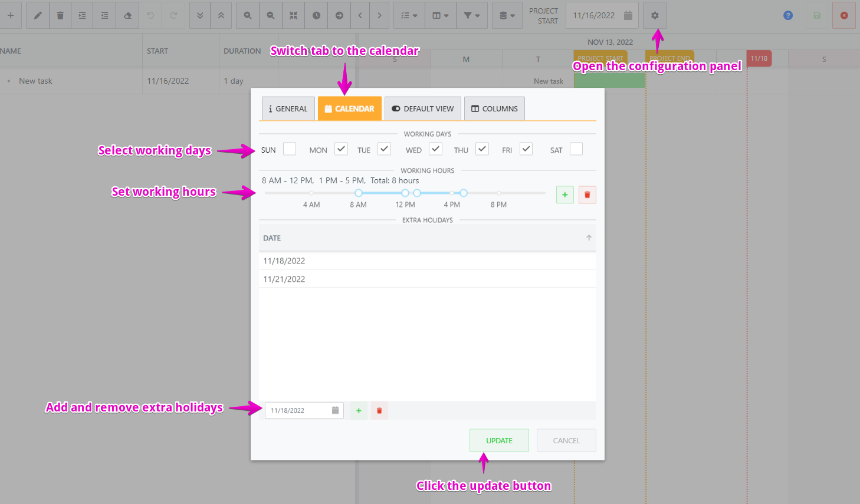The image size is (860, 504).
Task: Click the extra holiday date input field
Action: 299,410
